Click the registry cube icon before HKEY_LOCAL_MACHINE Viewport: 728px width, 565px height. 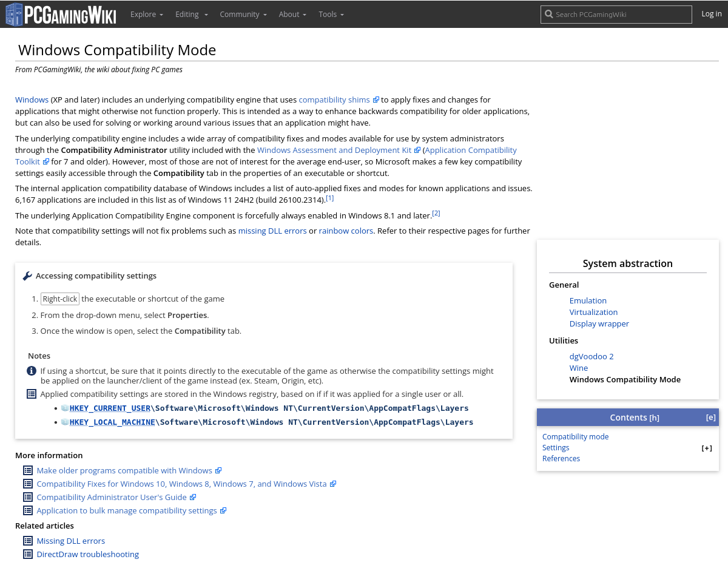click(65, 422)
